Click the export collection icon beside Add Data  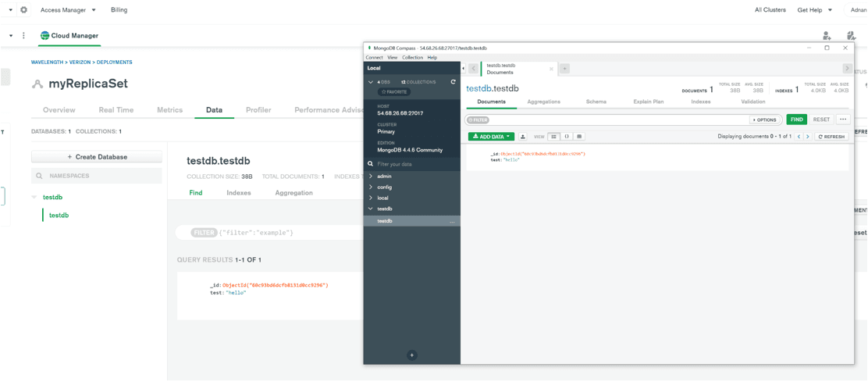[523, 137]
